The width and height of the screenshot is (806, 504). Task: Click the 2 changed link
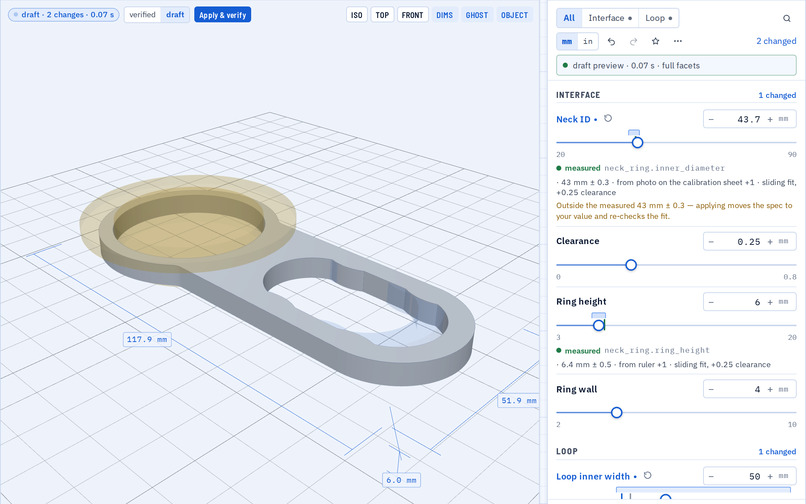point(776,41)
